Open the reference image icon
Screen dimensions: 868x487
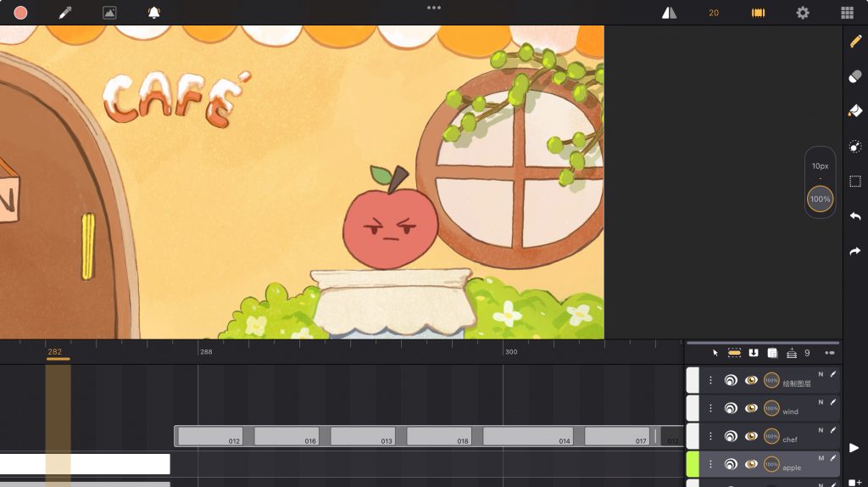point(109,13)
